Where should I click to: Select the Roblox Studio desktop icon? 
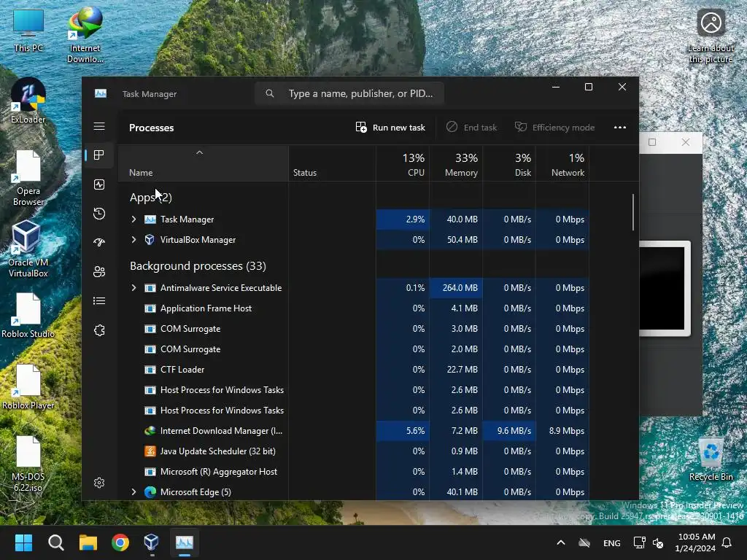[28, 315]
